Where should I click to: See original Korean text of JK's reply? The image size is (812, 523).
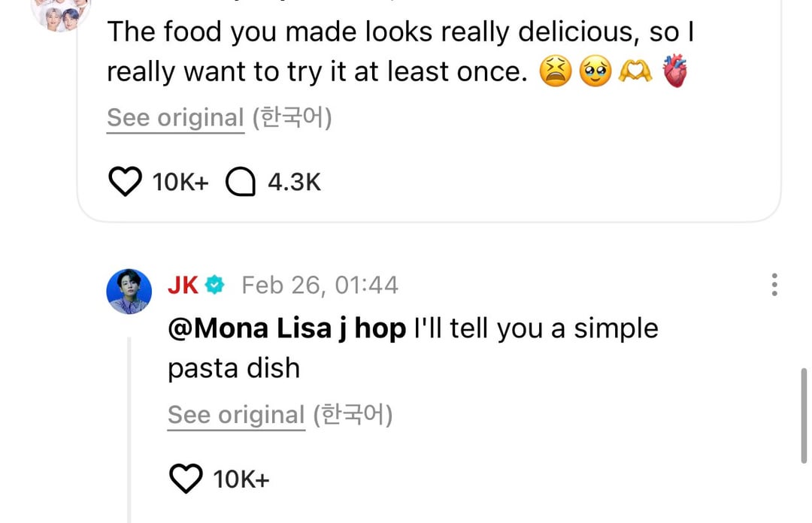[x=236, y=415]
